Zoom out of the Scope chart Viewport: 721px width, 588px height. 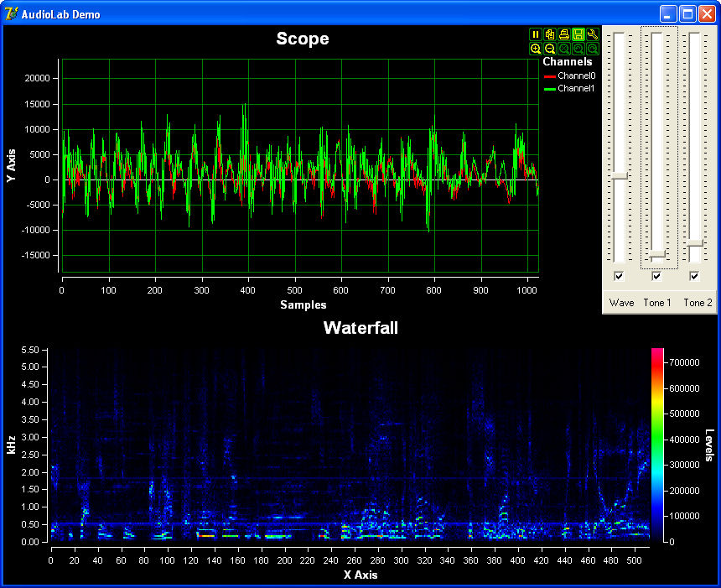[x=550, y=49]
